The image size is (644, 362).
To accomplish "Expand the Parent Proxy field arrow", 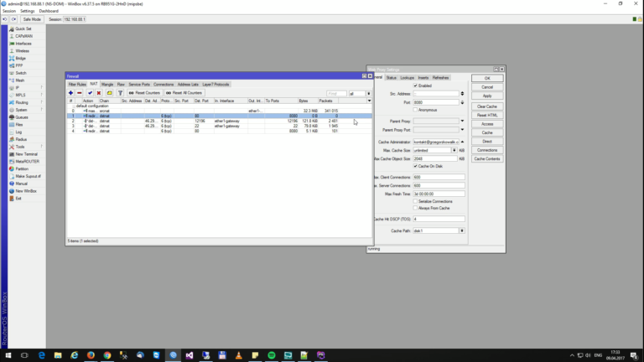I will tap(462, 121).
